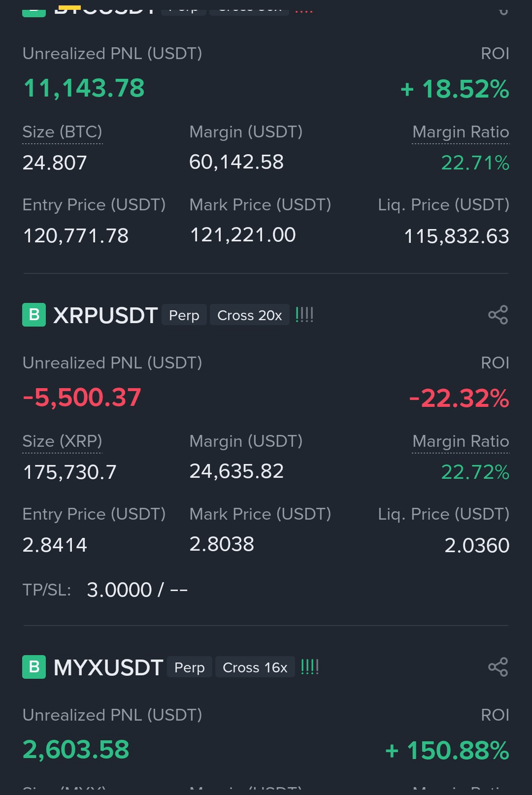Tap the Perp tag on XRPUSDT
This screenshot has width=532, height=795.
tap(184, 315)
